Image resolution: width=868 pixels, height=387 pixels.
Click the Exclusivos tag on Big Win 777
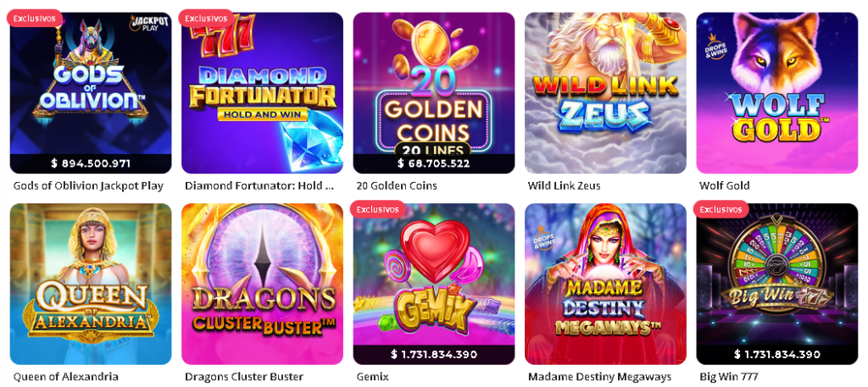pyautogui.click(x=721, y=209)
